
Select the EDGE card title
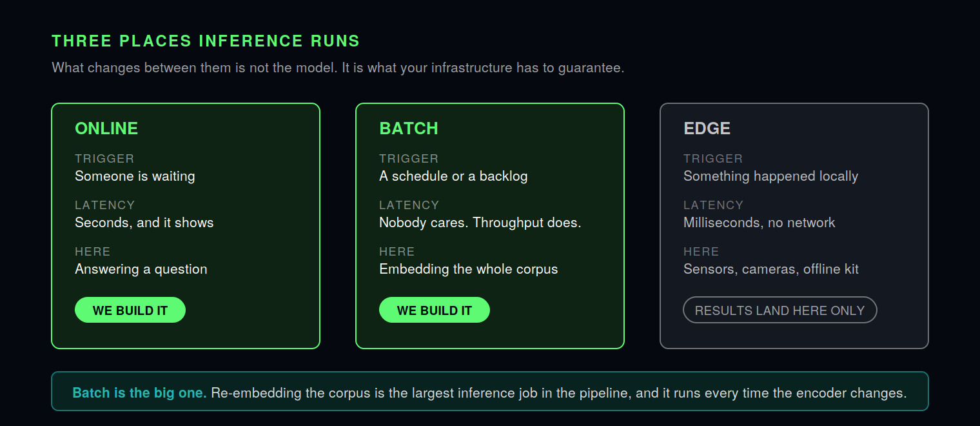(707, 128)
